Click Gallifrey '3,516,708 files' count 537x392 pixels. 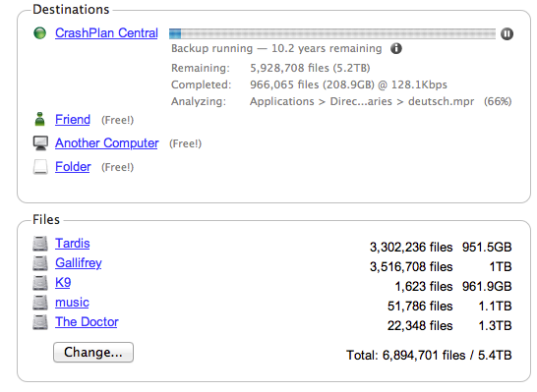(411, 267)
